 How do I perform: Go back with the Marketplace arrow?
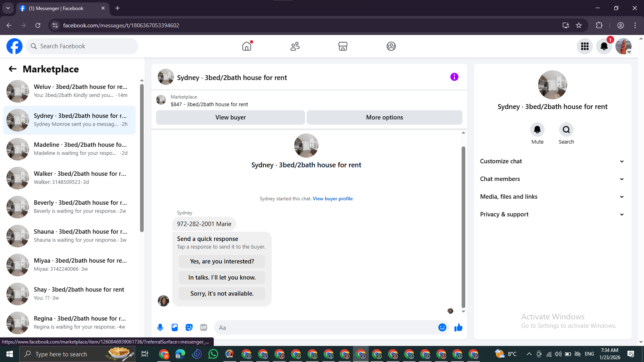click(x=12, y=69)
